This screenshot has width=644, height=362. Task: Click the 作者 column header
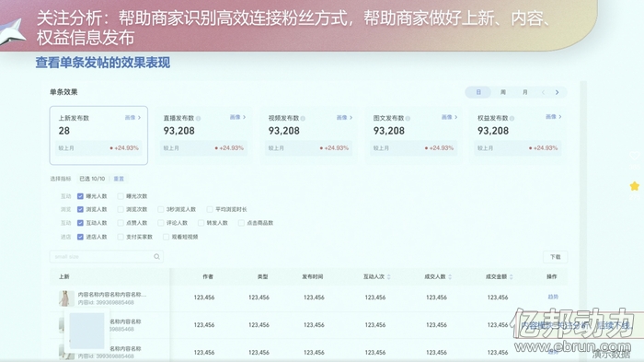click(x=208, y=277)
